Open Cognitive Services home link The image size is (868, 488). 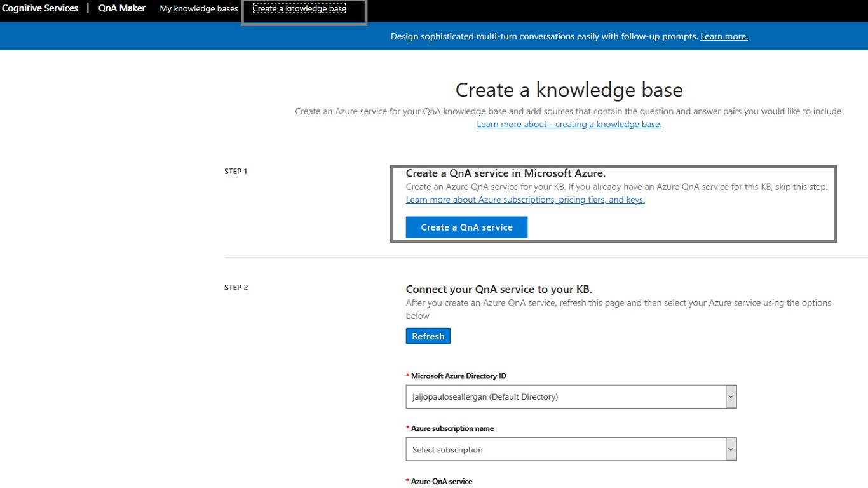pos(40,8)
